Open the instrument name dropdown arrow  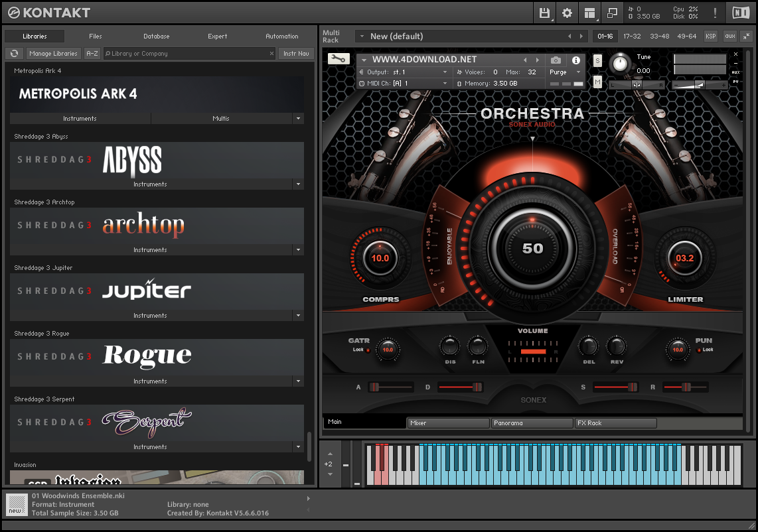(x=364, y=60)
